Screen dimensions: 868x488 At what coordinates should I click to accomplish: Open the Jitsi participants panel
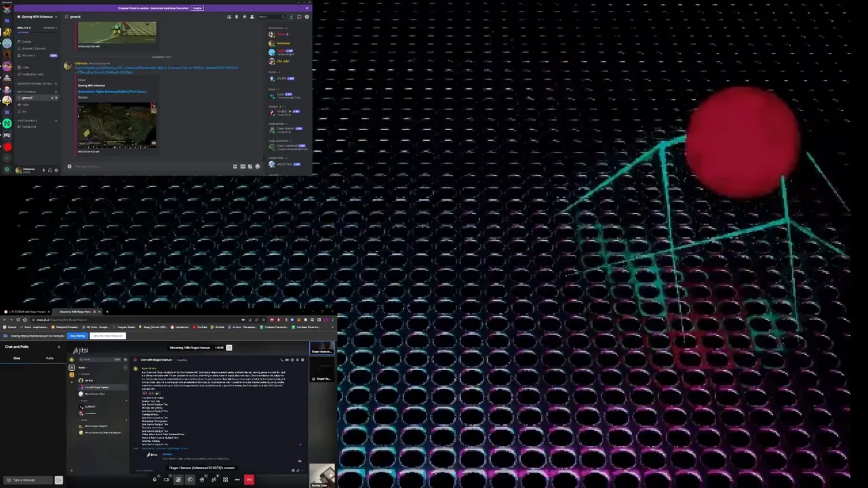[214, 480]
